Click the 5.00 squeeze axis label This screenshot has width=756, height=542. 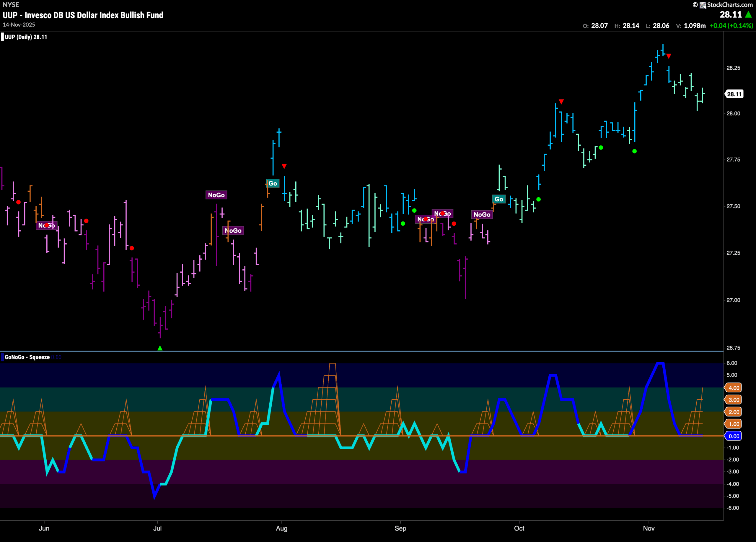click(732, 375)
